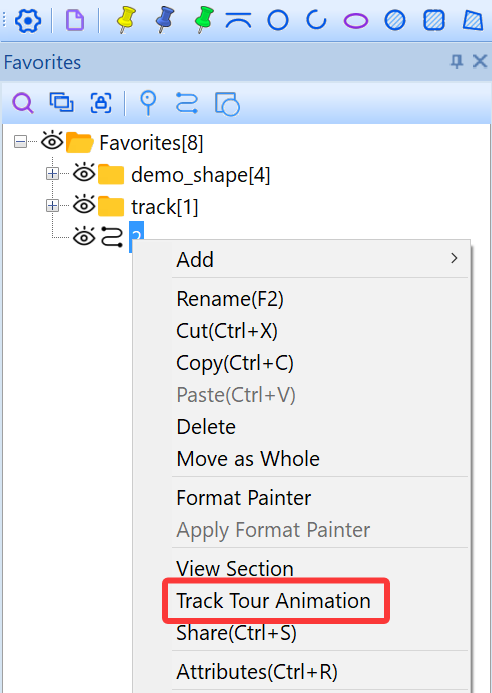Select the green pushpin marker tool
The image size is (492, 693).
204,20
